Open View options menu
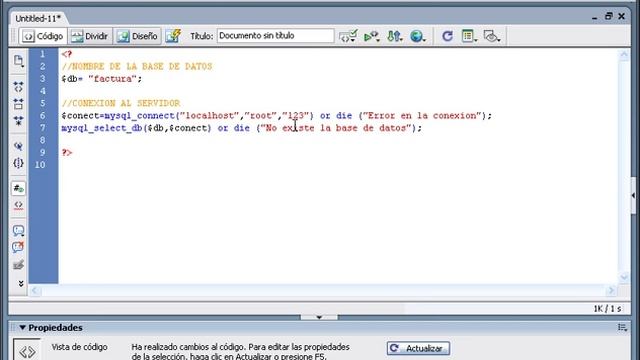The width and height of the screenshot is (640, 360). click(x=469, y=36)
